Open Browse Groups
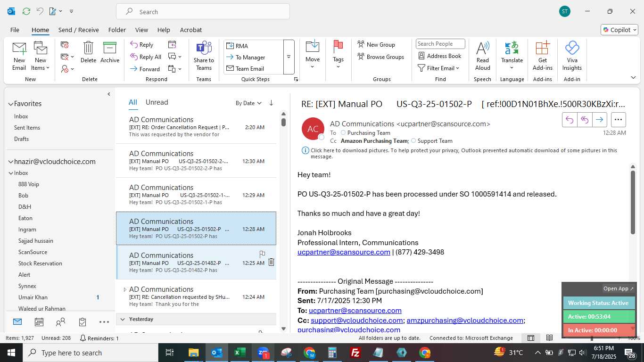 click(x=380, y=57)
